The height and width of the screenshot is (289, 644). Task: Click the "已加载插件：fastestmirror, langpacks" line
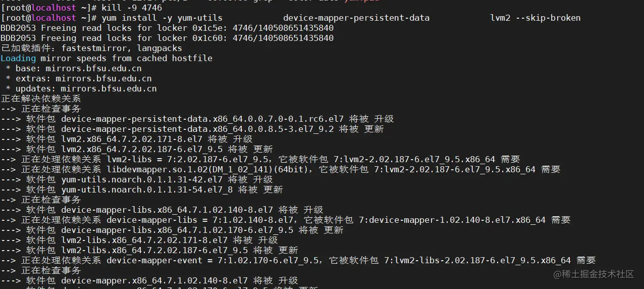(x=91, y=48)
